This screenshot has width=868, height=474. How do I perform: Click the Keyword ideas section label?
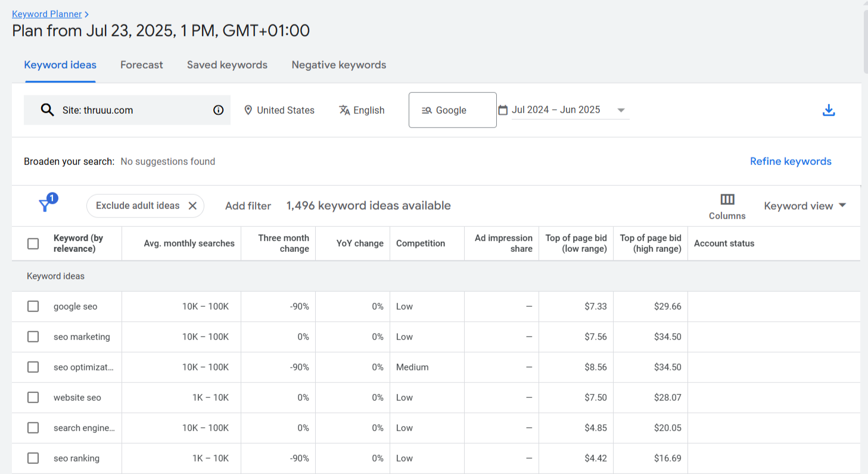[55, 276]
